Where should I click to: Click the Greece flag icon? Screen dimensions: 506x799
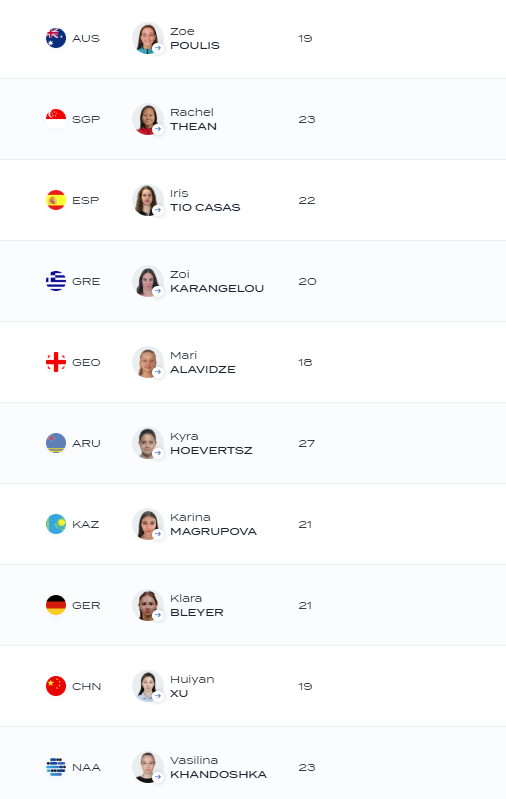click(56, 281)
